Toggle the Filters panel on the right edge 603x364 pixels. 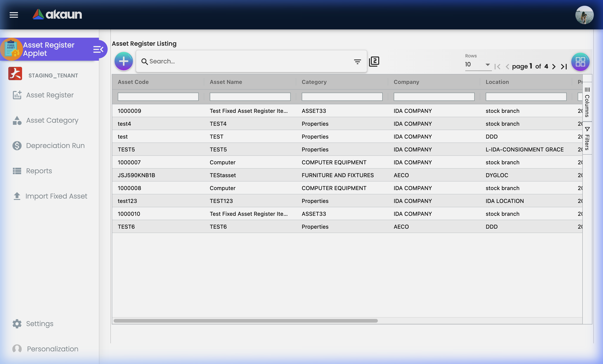coord(587,138)
